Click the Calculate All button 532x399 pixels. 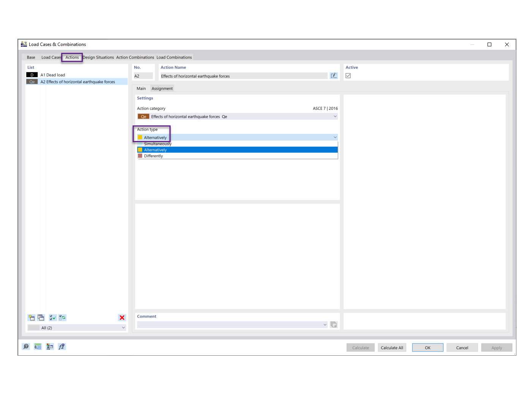click(392, 348)
